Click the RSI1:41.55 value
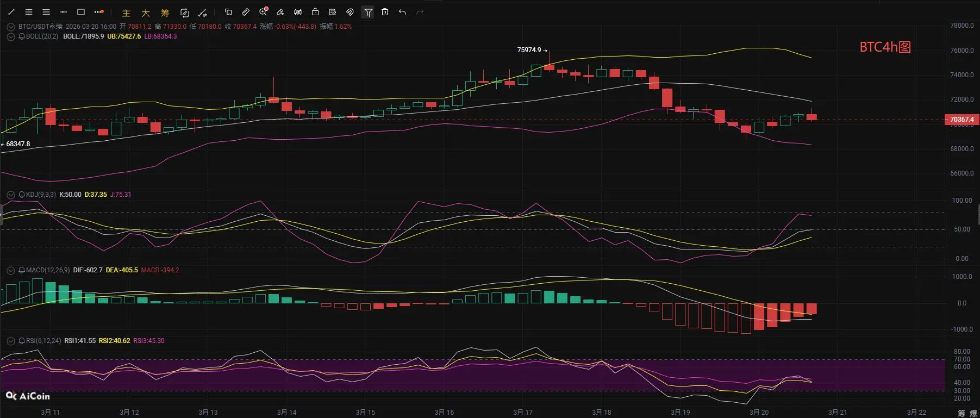 pyautogui.click(x=80, y=341)
